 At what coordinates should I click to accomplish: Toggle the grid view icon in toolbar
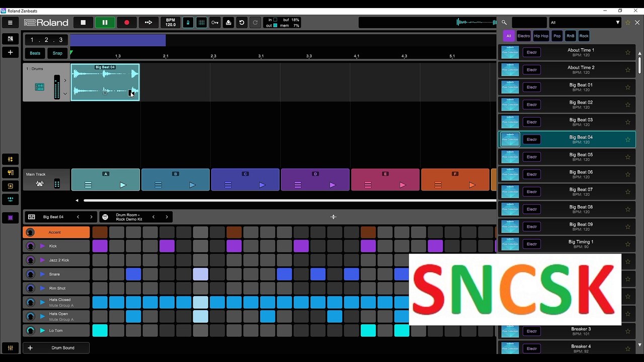pyautogui.click(x=201, y=22)
